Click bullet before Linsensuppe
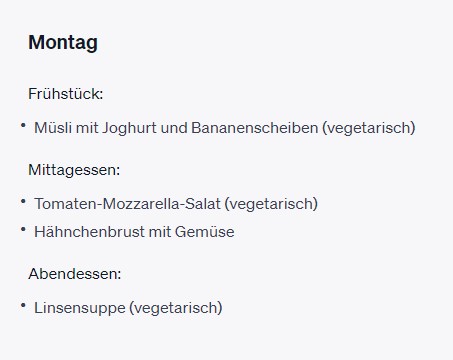This screenshot has width=453, height=360. coord(23,305)
